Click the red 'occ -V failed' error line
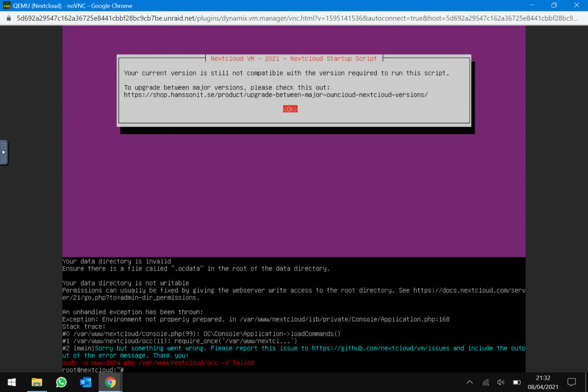 [158, 363]
